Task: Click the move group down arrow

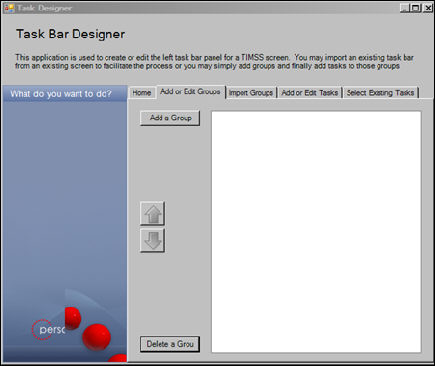Action: point(152,240)
